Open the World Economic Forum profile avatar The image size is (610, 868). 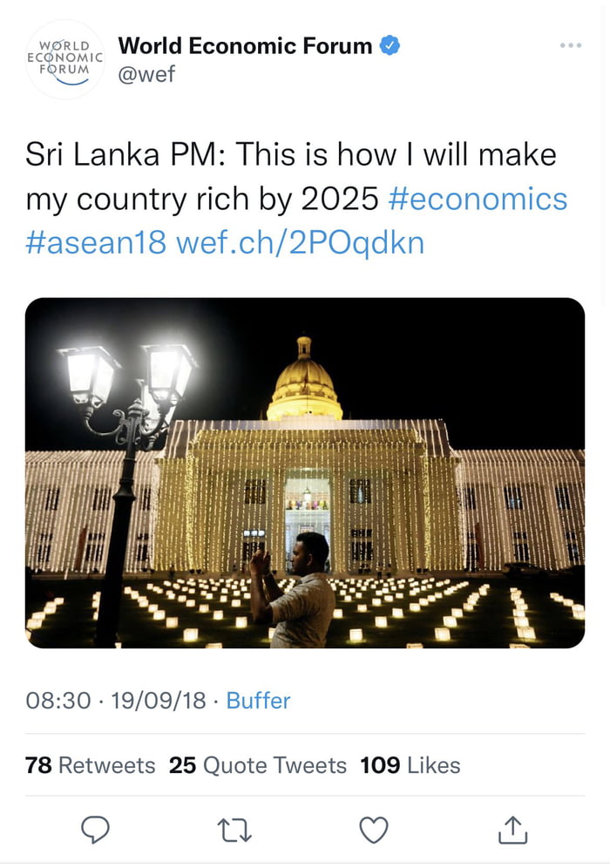click(64, 60)
